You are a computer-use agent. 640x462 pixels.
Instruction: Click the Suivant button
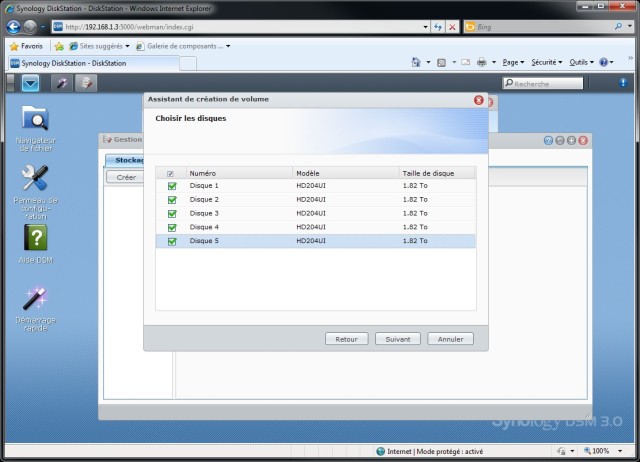click(x=398, y=339)
